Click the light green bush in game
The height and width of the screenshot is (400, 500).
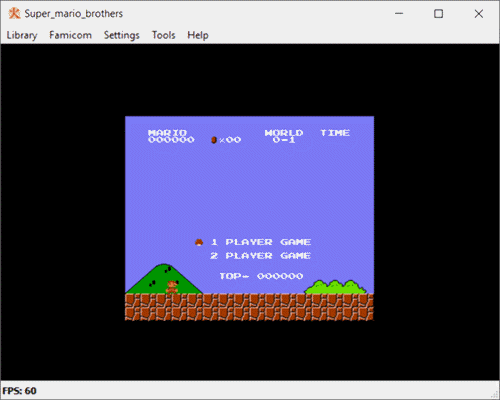[336, 287]
